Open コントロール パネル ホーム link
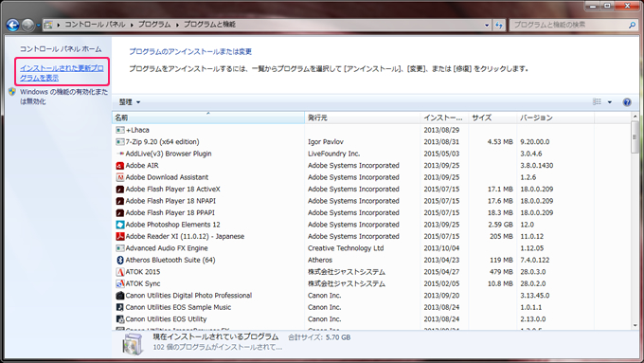The width and height of the screenshot is (644, 363). click(61, 49)
